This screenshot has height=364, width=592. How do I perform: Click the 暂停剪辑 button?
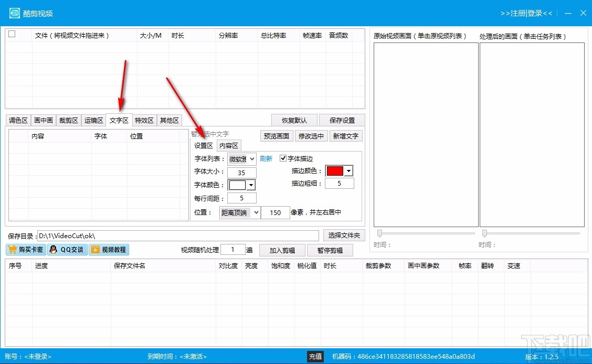tap(330, 251)
